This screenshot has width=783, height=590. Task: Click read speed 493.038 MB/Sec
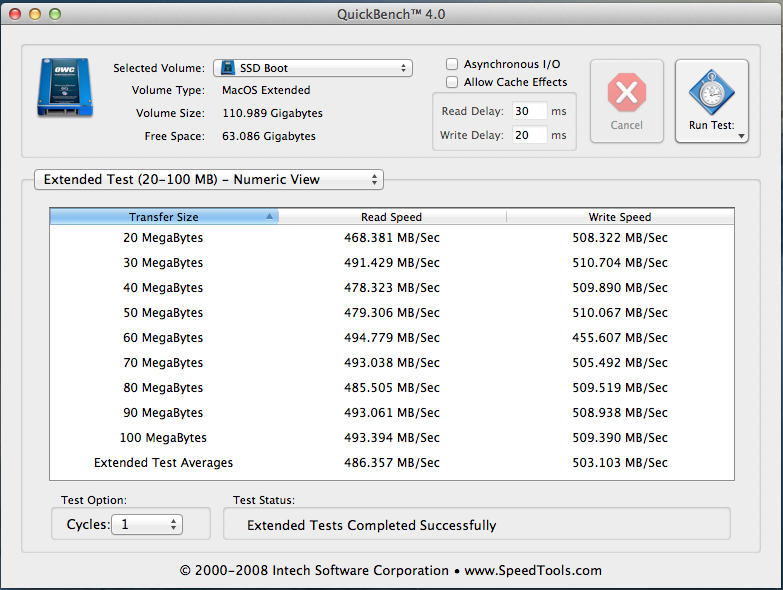tap(392, 362)
